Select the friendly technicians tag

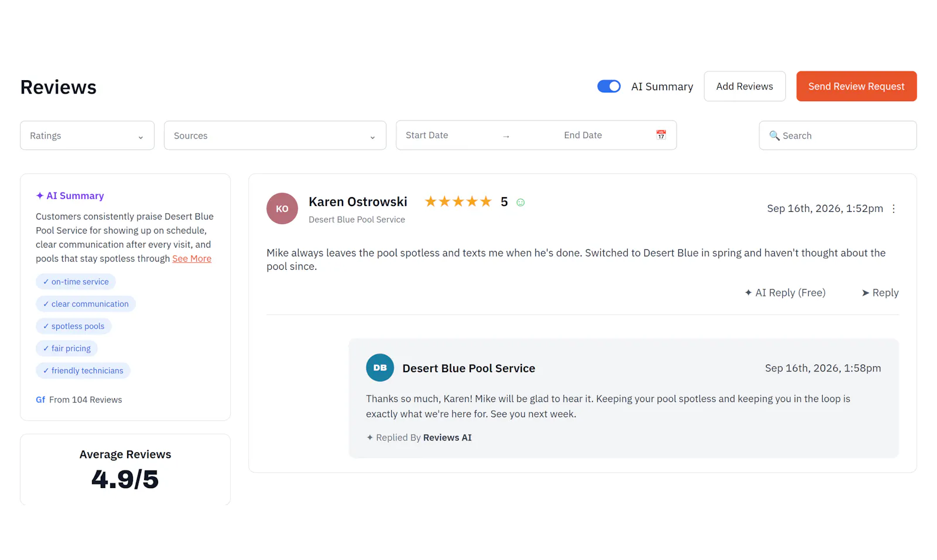pos(83,370)
